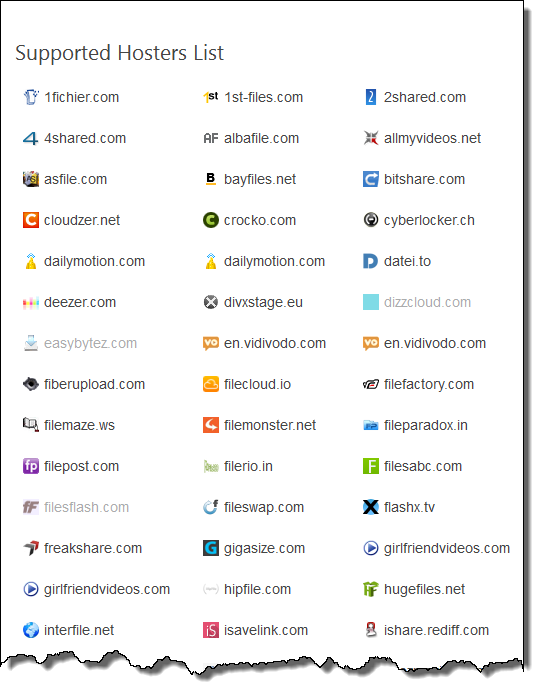Open the ishare.rediff.com link
The width and height of the screenshot is (539, 695).
(x=436, y=630)
